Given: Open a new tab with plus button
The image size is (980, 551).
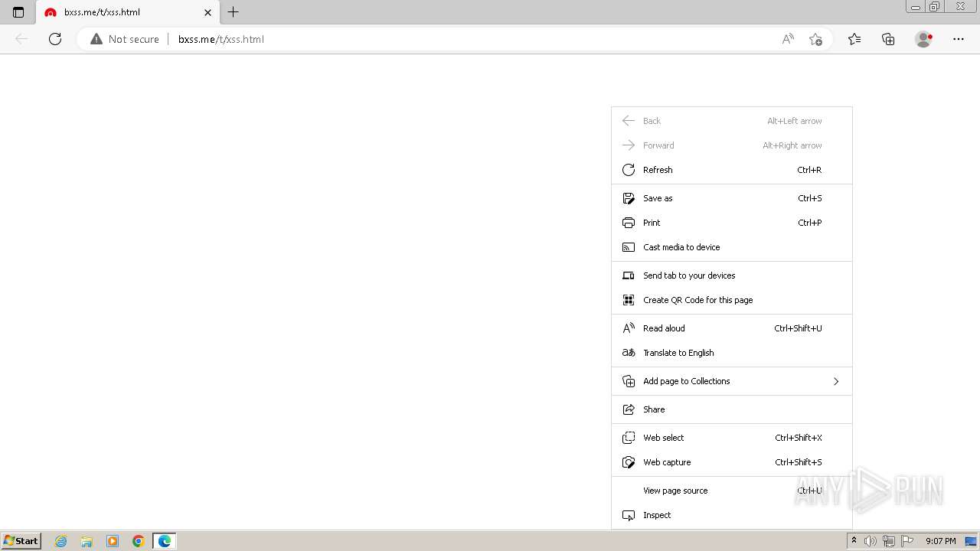Looking at the screenshot, I should 234,12.
